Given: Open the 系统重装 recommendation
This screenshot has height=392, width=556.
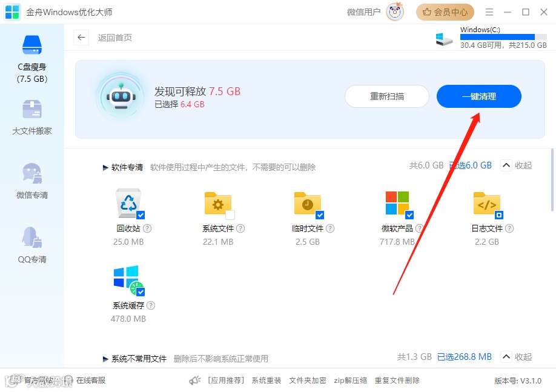Looking at the screenshot, I should (x=266, y=380).
